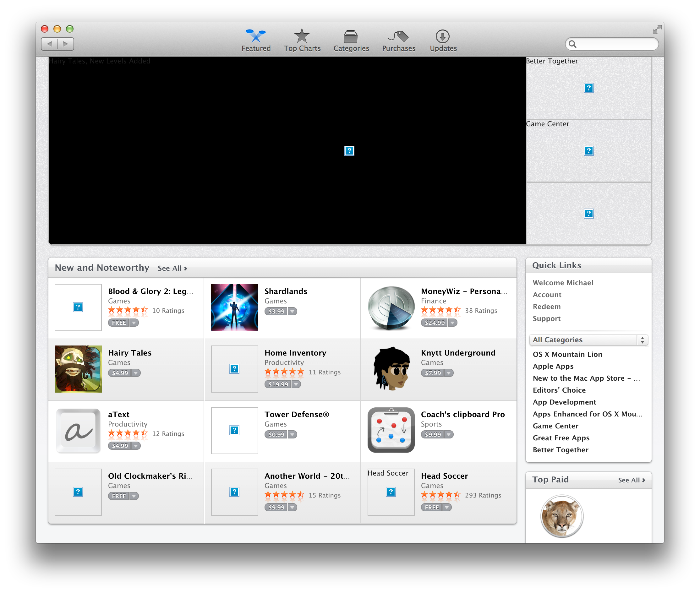This screenshot has height=593, width=700.
Task: Switch to Top Charts tab
Action: [302, 40]
